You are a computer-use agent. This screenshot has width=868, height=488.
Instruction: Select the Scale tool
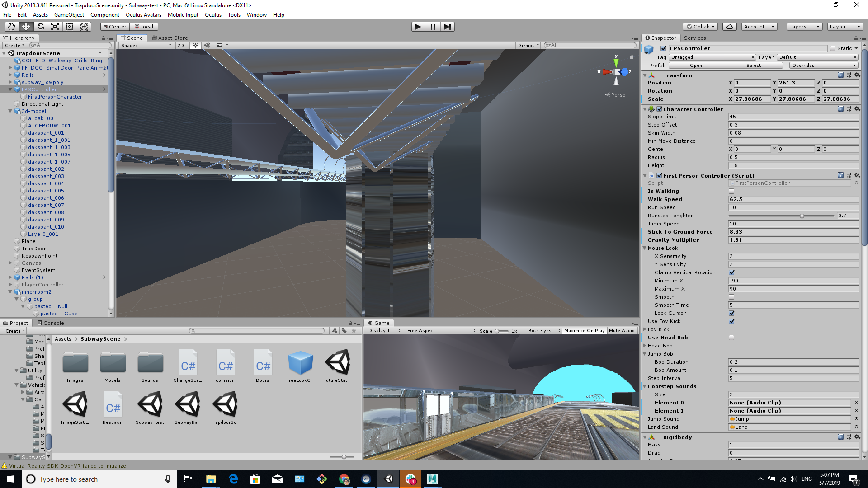55,27
